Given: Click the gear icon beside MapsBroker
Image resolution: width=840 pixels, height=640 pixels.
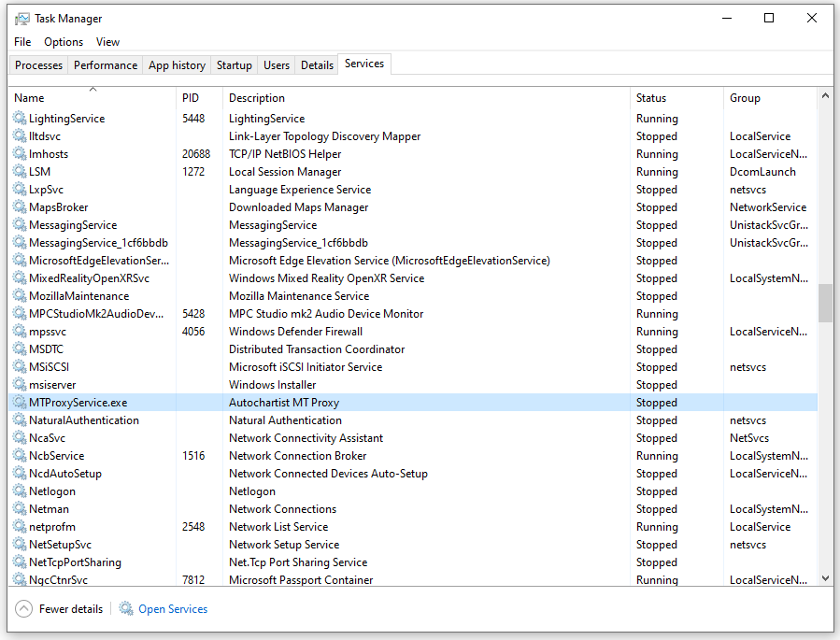Looking at the screenshot, I should [x=20, y=206].
